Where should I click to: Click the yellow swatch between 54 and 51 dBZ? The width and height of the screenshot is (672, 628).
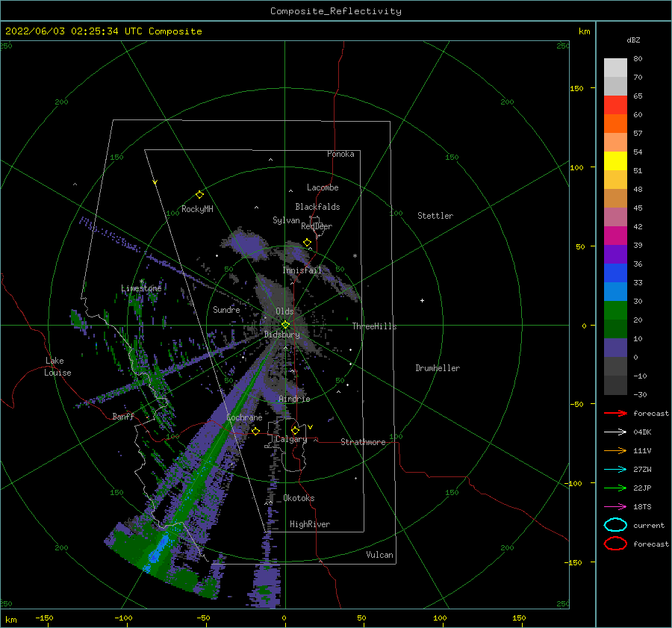[615, 161]
